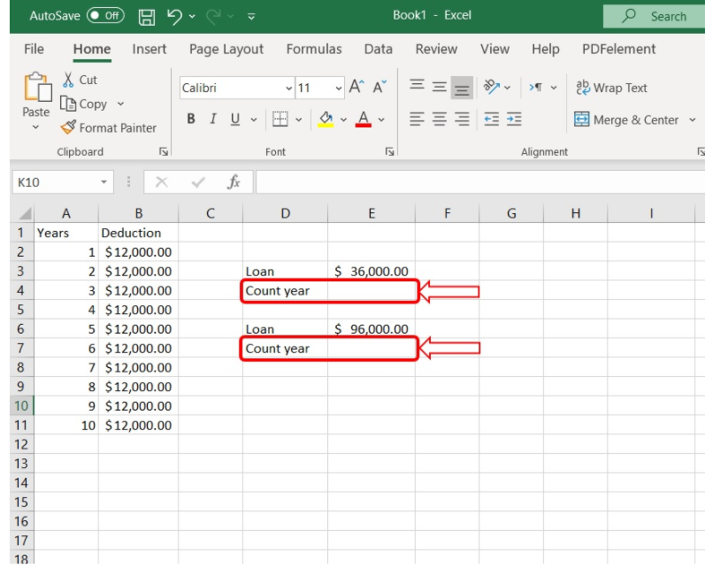
Task: Expand the underline style arrow
Action: pos(254,119)
